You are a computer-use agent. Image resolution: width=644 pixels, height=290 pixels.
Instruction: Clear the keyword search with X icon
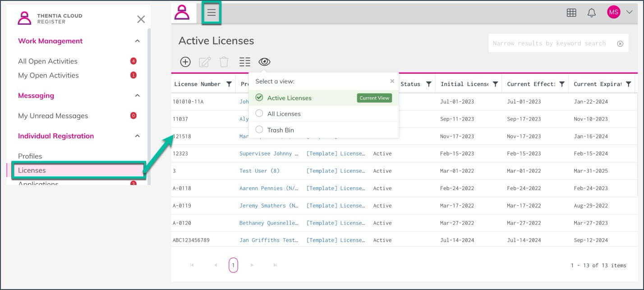pos(620,44)
